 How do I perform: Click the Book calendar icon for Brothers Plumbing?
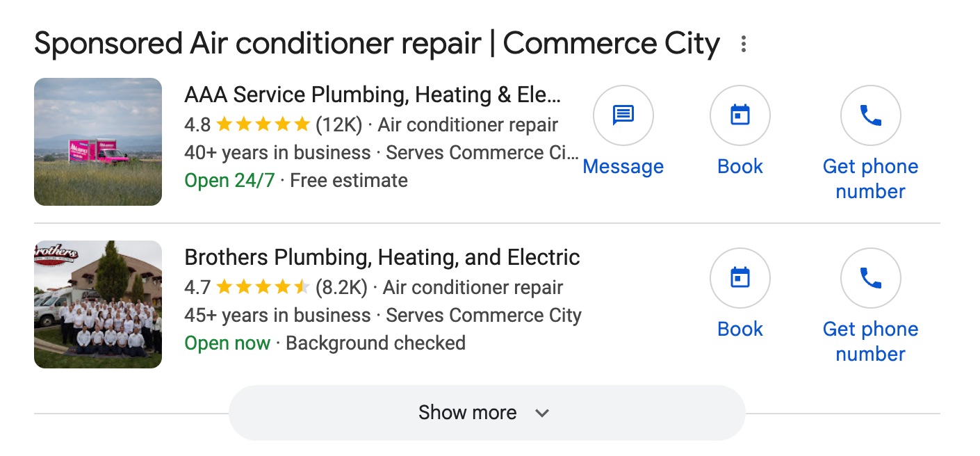[740, 278]
